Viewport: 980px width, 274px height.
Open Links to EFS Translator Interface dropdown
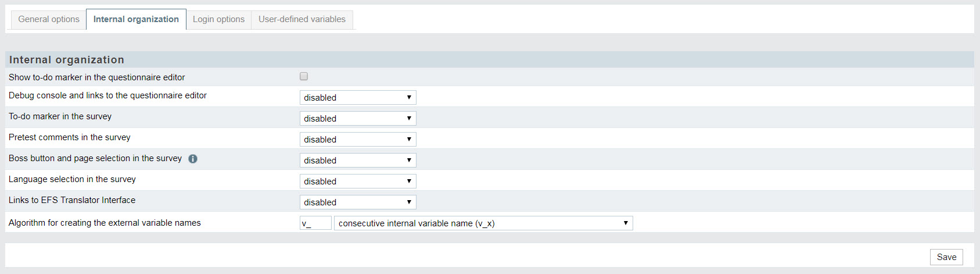point(358,202)
